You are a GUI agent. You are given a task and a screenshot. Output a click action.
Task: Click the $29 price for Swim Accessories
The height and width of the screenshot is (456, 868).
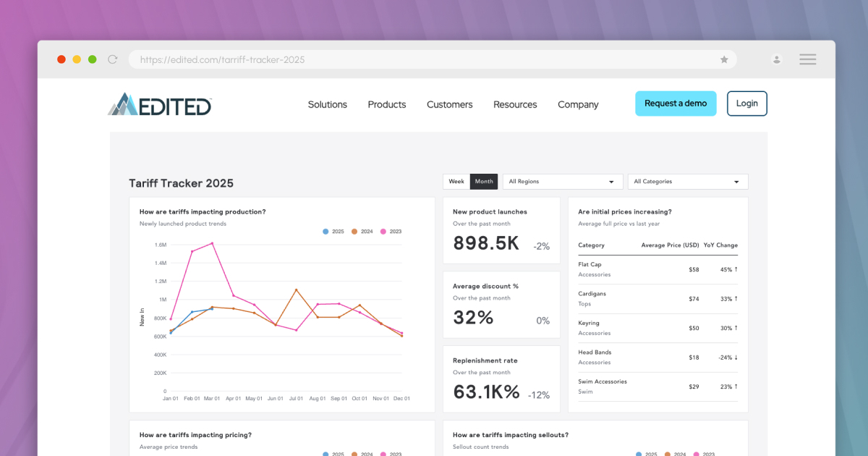(694, 387)
